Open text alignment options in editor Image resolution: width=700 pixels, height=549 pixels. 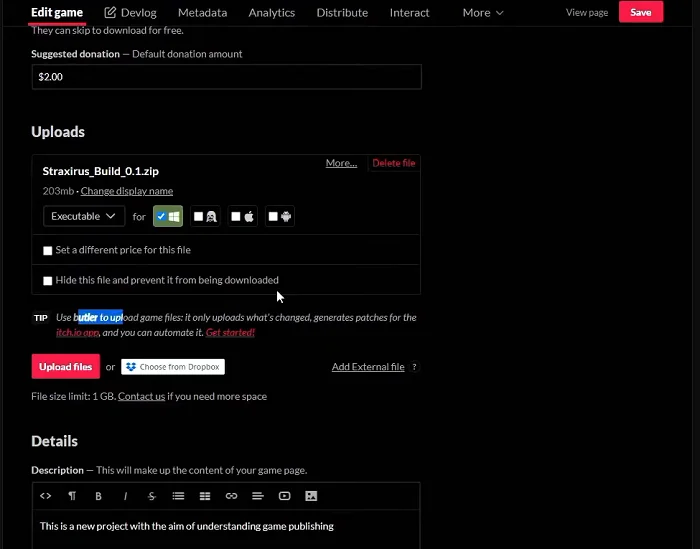pyautogui.click(x=258, y=496)
